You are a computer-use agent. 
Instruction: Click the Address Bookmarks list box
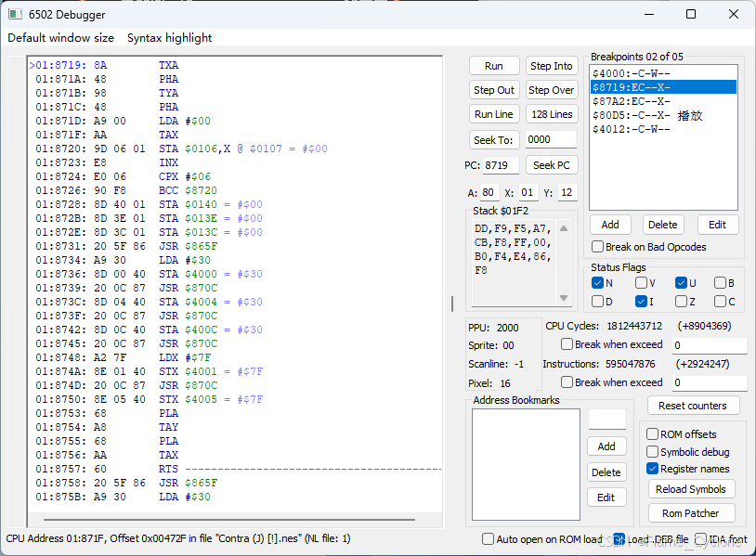click(x=526, y=464)
